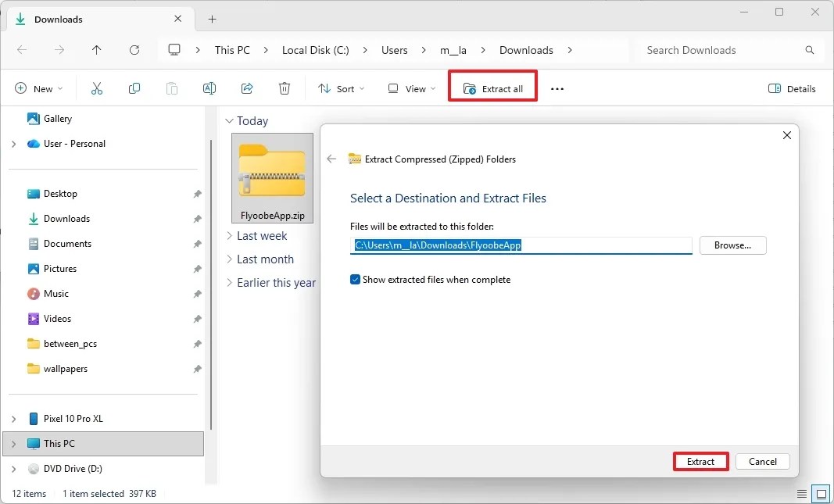834x504 pixels.
Task: Open the Sort dropdown
Action: (341, 89)
